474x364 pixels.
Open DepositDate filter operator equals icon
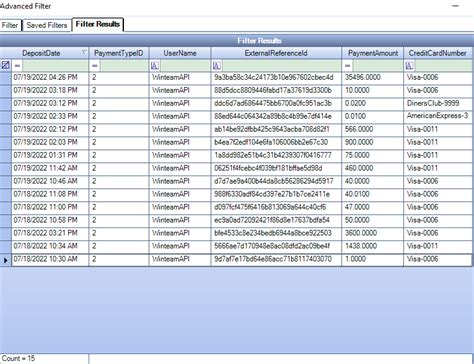coord(17,65)
